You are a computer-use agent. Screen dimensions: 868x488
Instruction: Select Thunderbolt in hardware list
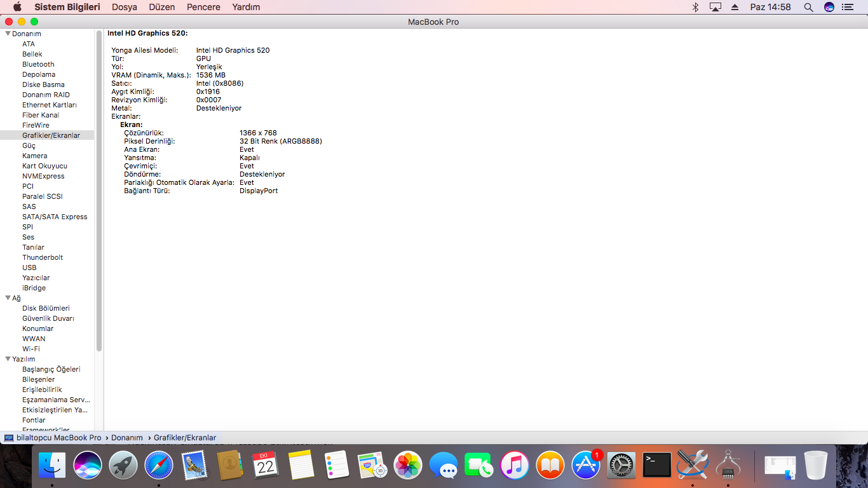[x=43, y=257]
